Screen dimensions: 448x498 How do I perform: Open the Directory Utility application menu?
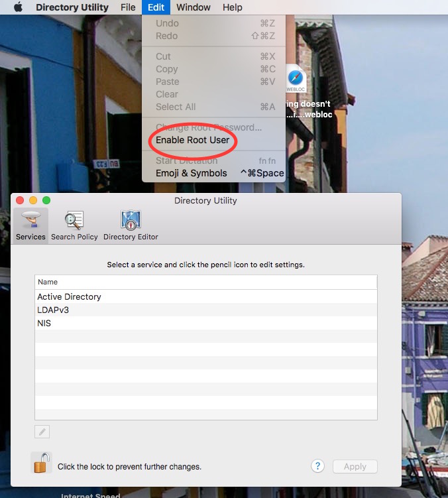pos(72,7)
